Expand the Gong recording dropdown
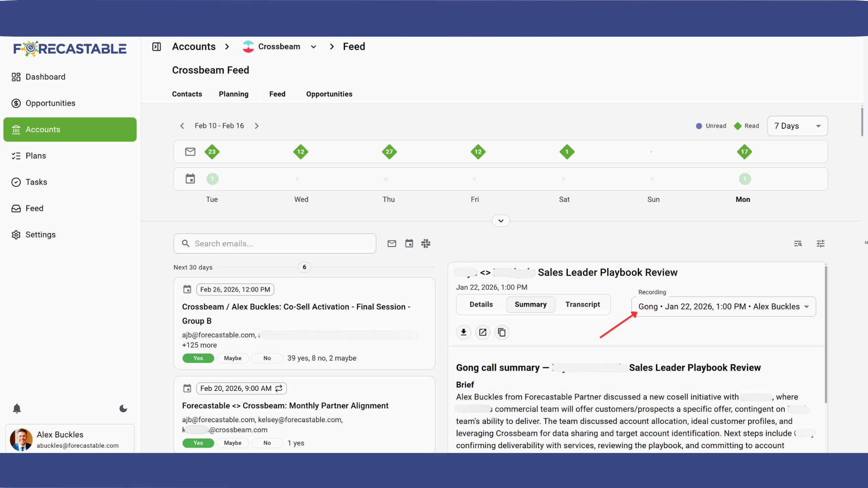868x488 pixels. [723, 307]
